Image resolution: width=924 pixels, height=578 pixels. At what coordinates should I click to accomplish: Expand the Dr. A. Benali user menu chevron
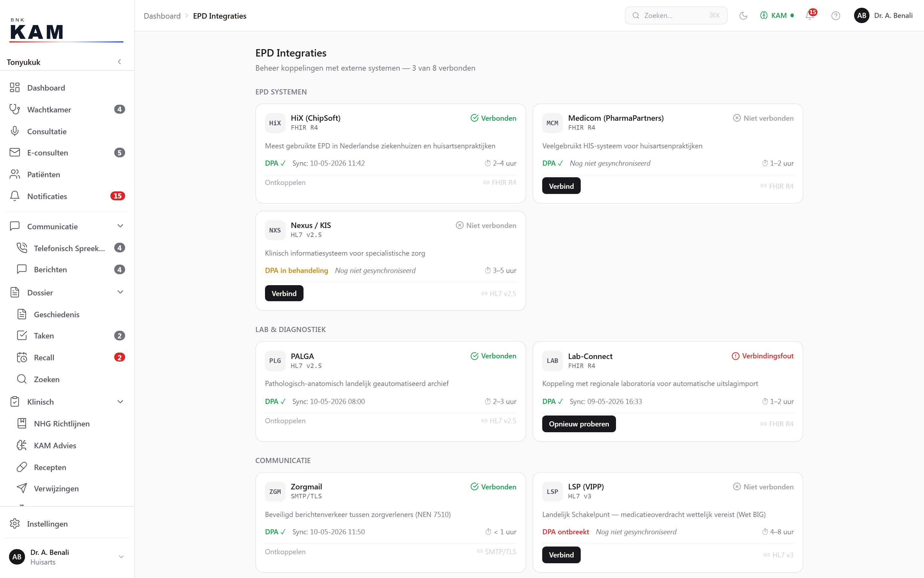tap(121, 557)
